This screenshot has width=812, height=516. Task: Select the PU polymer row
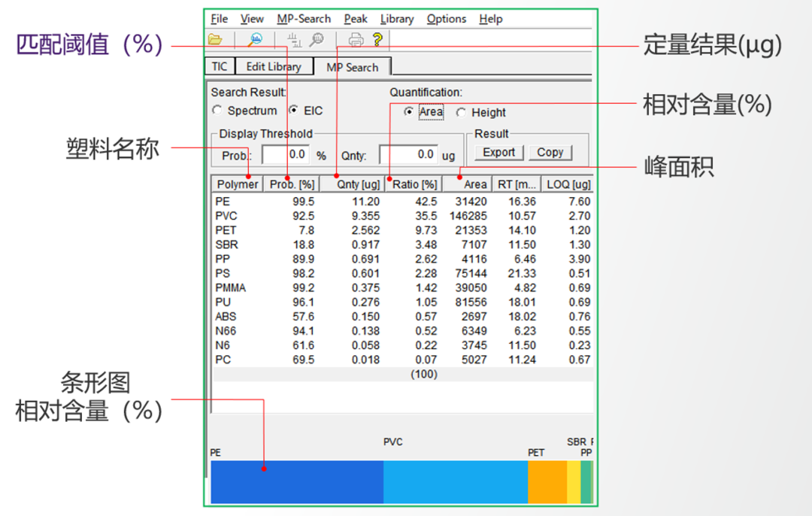tap(403, 302)
